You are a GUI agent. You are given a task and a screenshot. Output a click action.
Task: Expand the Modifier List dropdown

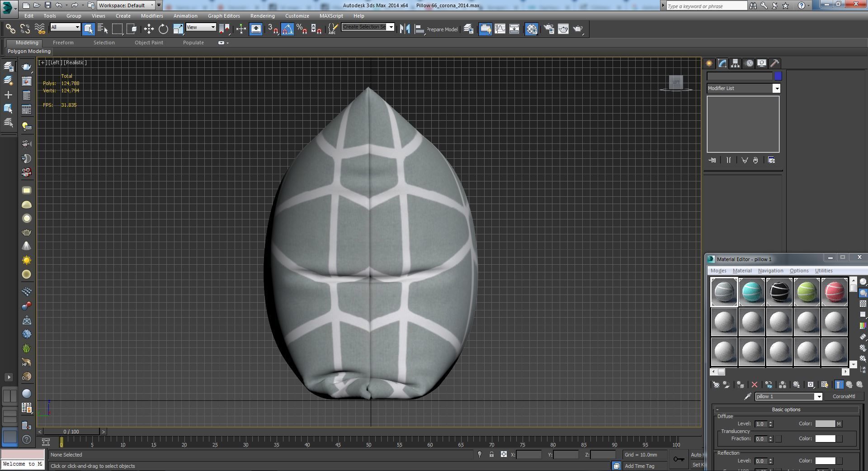[744, 88]
